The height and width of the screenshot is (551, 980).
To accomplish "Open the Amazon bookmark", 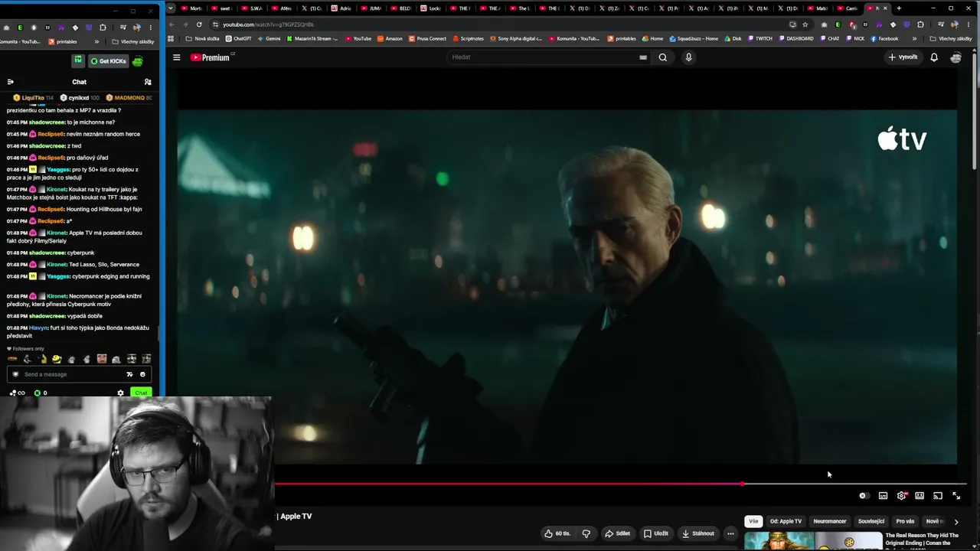I will tap(390, 38).
